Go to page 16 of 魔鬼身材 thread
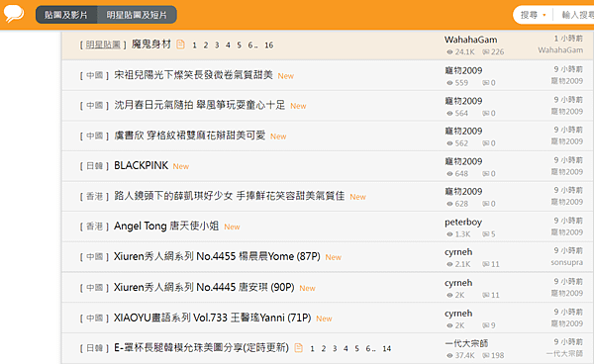The height and width of the screenshot is (364, 594). (x=269, y=45)
